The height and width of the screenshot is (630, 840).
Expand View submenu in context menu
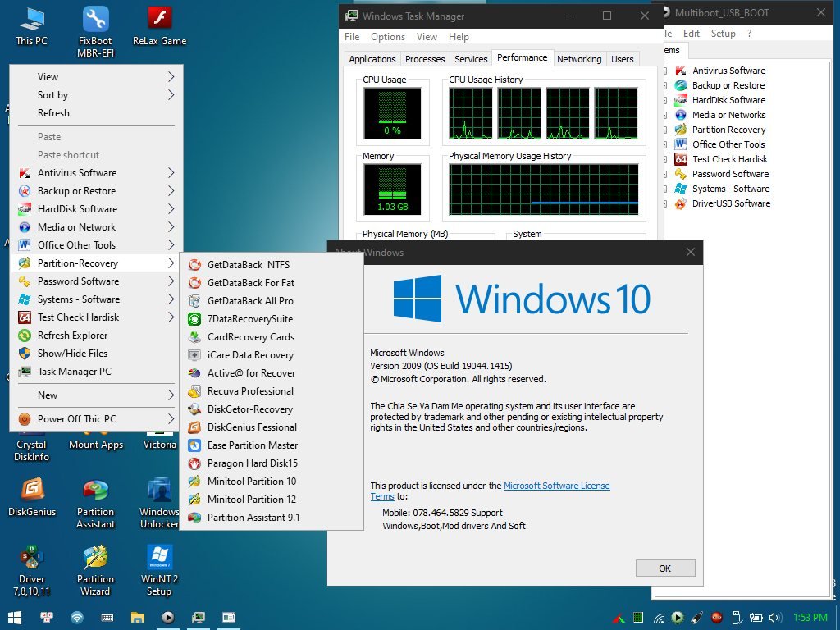coord(97,76)
